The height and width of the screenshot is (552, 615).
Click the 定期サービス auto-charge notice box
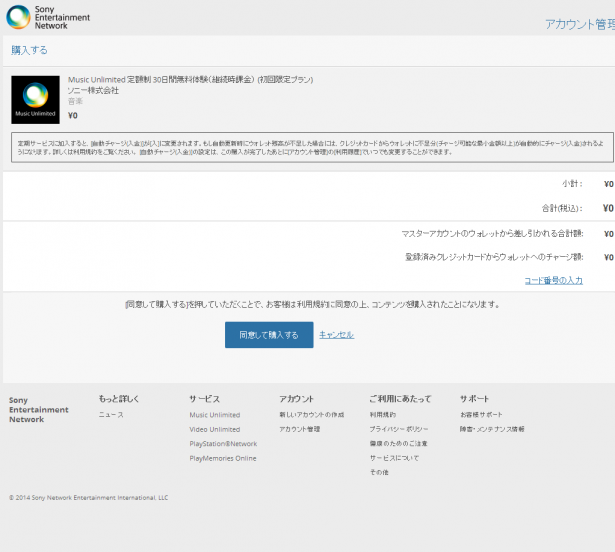point(312,148)
